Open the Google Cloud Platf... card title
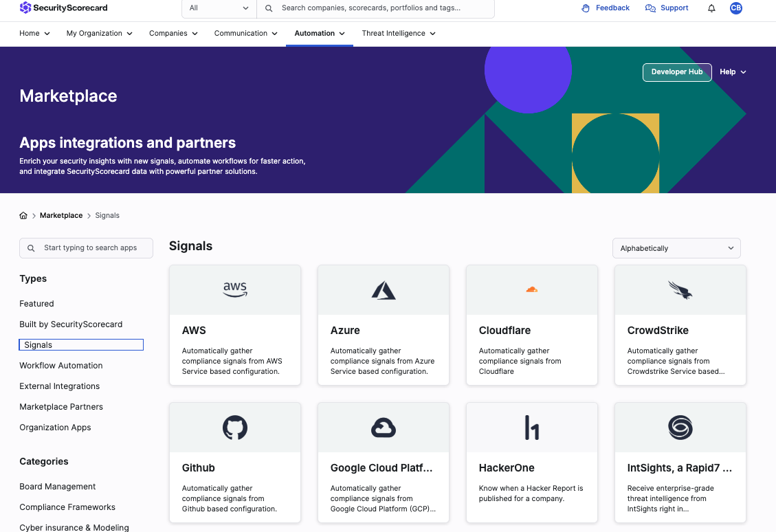 pos(381,467)
